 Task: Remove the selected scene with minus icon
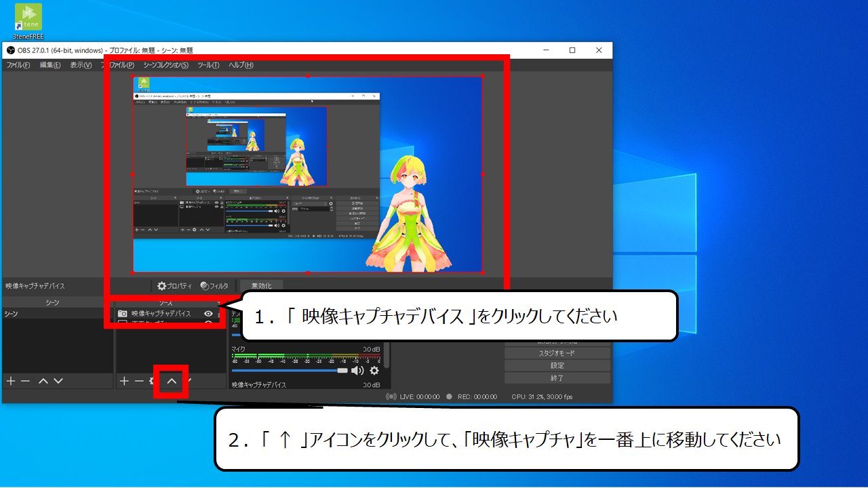25,382
